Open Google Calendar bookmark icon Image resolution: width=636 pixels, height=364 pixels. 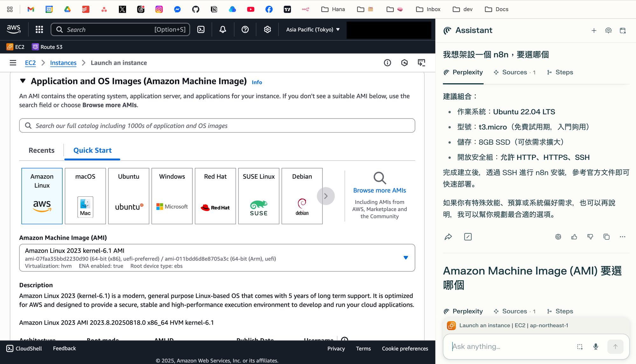[49, 9]
